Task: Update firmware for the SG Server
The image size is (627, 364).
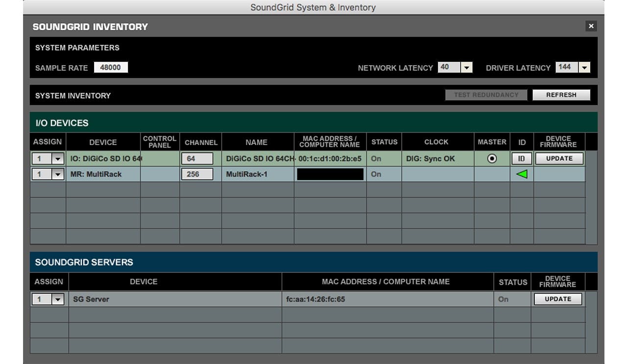Action: 557,299
